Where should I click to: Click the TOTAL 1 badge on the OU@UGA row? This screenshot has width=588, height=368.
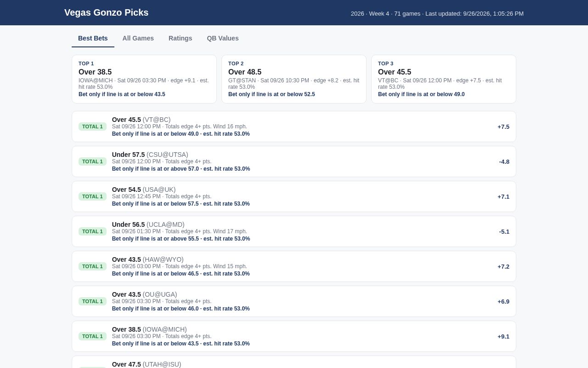click(92, 301)
